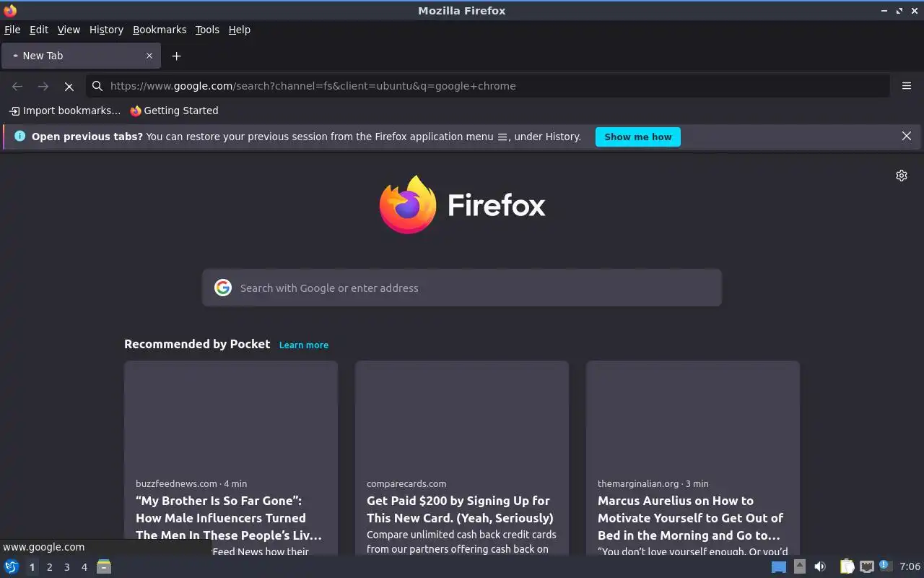This screenshot has width=924, height=578.
Task: Open Get Paid $200 card headline
Action: coord(460,509)
